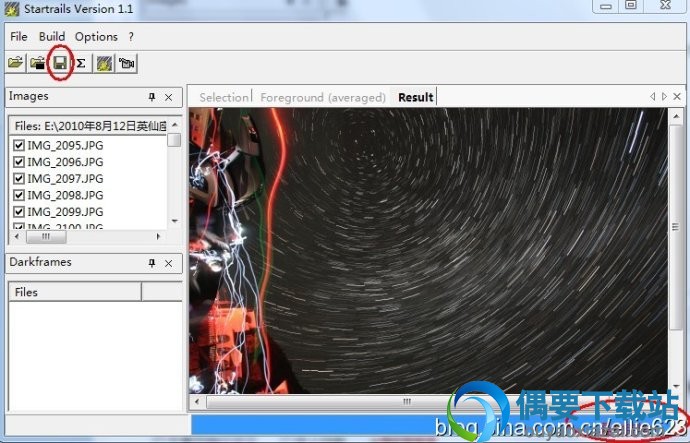Screen dimensions: 690x443
Task: Open the File menu
Action: [19, 37]
